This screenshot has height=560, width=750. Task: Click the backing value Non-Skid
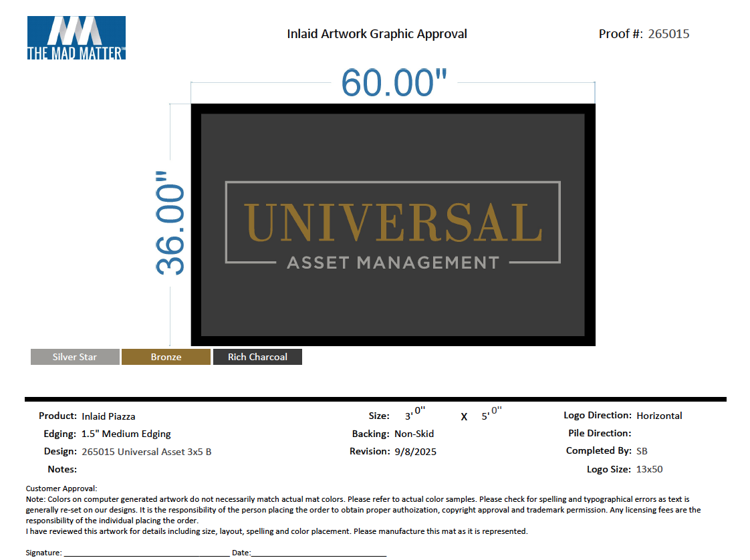414,434
